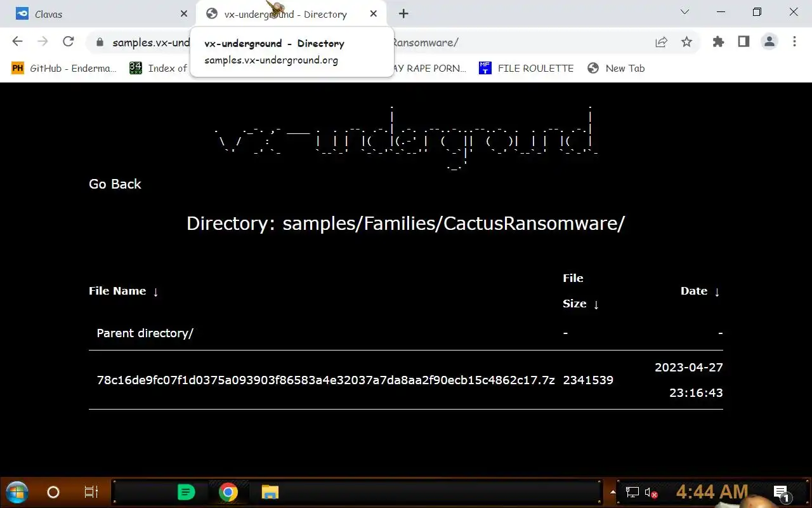The width and height of the screenshot is (812, 508).
Task: Open the Windows Start orb
Action: 17,492
